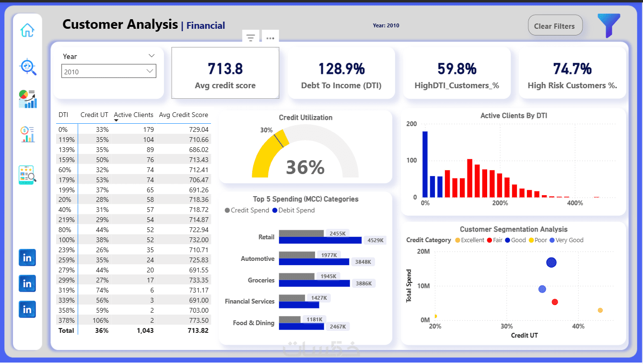
Task: Click the DTI column header
Action: (x=63, y=115)
